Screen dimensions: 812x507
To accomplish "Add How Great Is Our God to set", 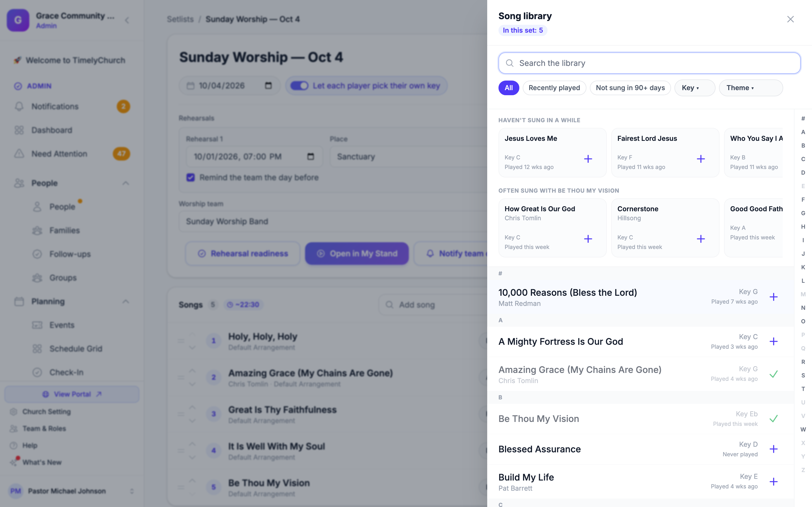I will (588, 239).
